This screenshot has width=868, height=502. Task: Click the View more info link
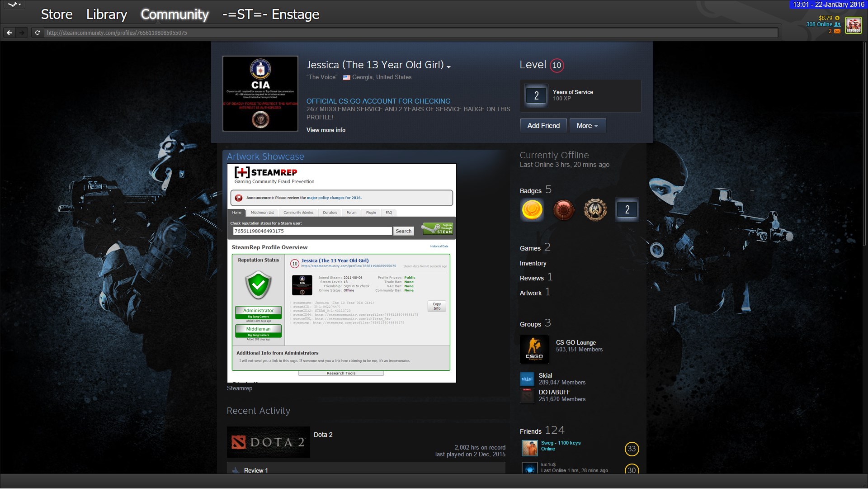point(325,130)
